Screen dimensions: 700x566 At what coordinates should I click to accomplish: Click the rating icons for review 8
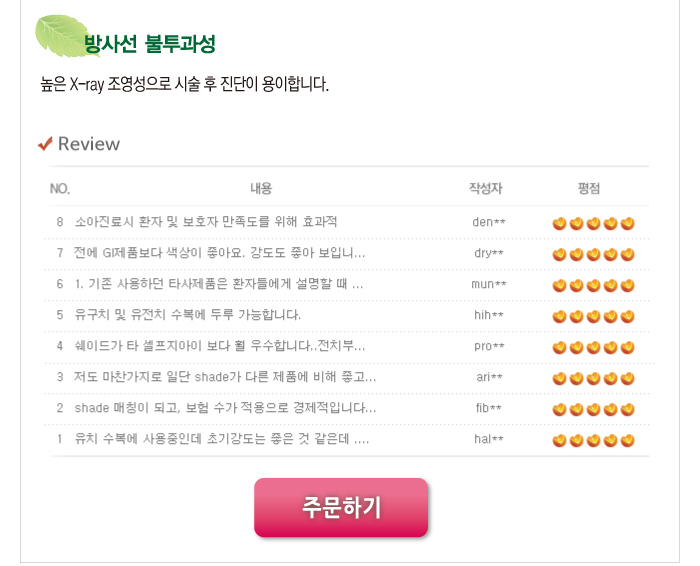pyautogui.click(x=593, y=223)
